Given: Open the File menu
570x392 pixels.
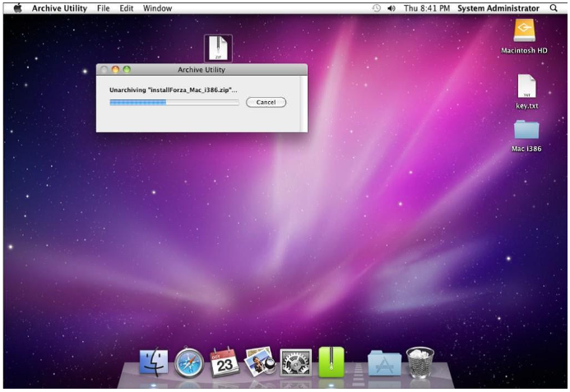Looking at the screenshot, I should coord(104,8).
